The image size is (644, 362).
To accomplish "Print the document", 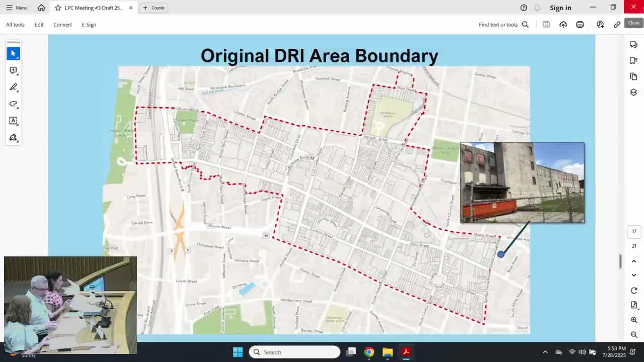I will click(580, 24).
